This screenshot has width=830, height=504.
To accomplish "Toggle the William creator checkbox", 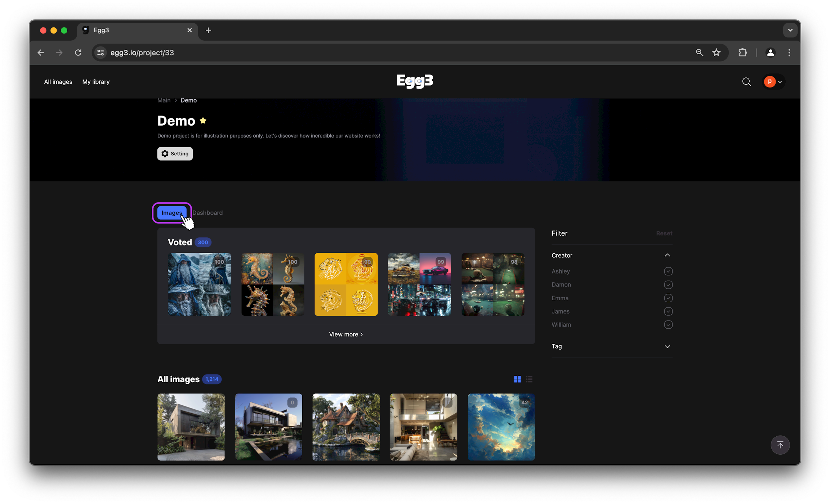I will click(668, 325).
